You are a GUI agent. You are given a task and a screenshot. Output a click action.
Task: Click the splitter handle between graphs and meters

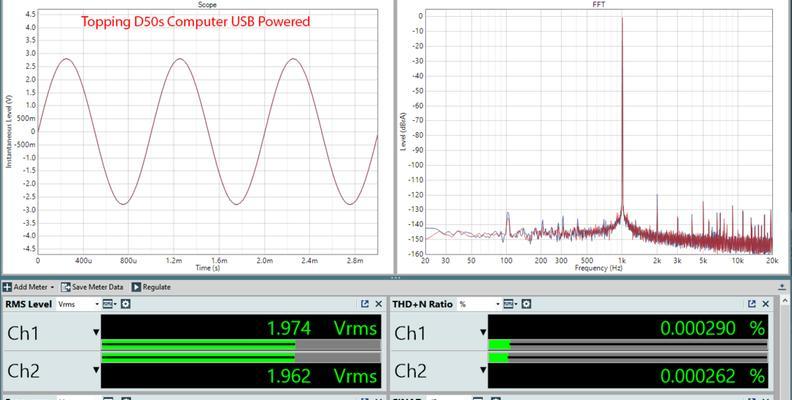[x=395, y=278]
